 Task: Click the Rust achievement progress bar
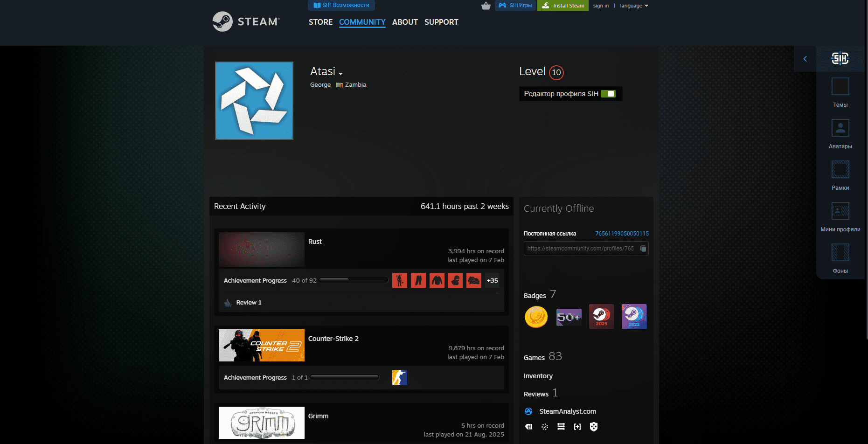[x=354, y=280]
